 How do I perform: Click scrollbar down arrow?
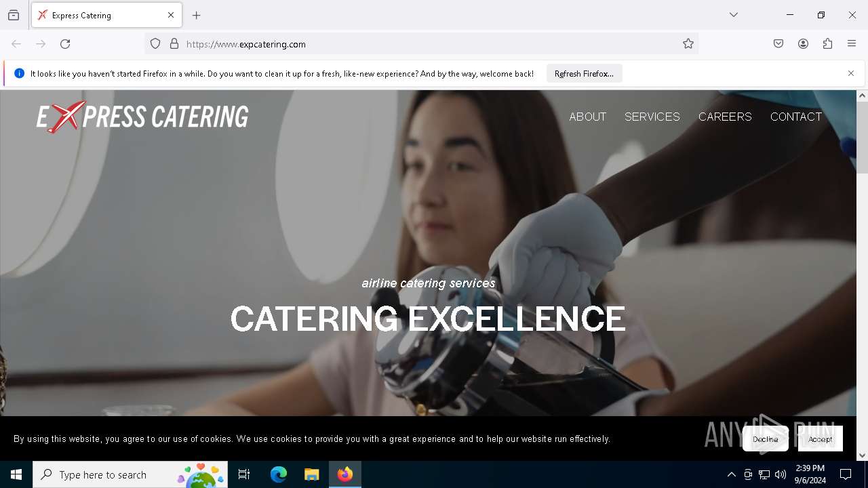[x=862, y=455]
